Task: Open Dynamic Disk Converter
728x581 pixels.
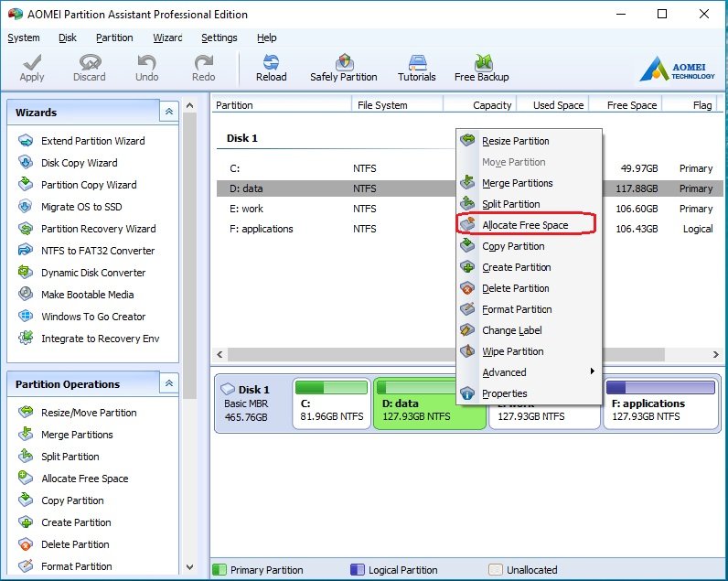Action: coord(93,273)
